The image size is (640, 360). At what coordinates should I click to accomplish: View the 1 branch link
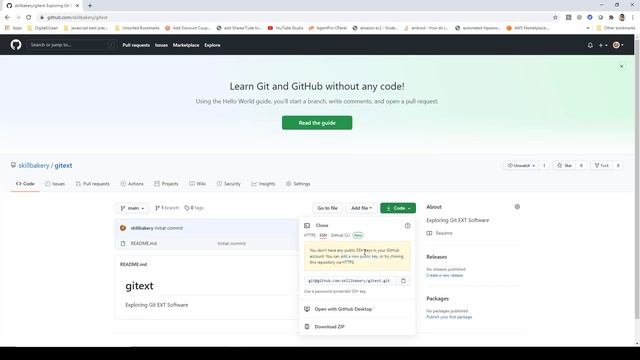(x=167, y=208)
